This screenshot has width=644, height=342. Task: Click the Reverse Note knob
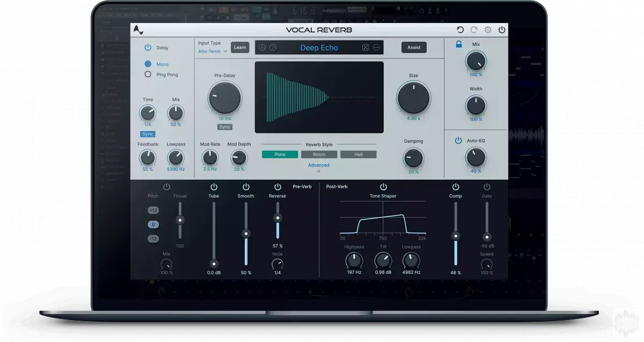pos(277,264)
